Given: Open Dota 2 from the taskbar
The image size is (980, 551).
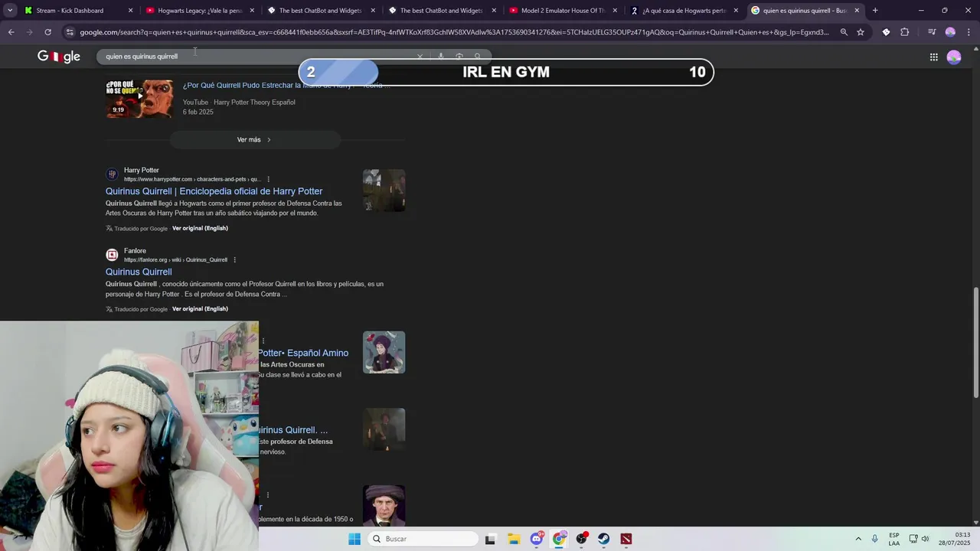Looking at the screenshot, I should click(626, 539).
